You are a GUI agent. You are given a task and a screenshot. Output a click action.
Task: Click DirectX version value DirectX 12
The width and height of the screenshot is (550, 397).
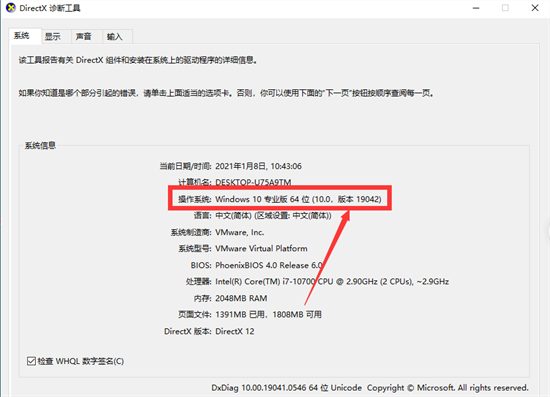(x=235, y=331)
